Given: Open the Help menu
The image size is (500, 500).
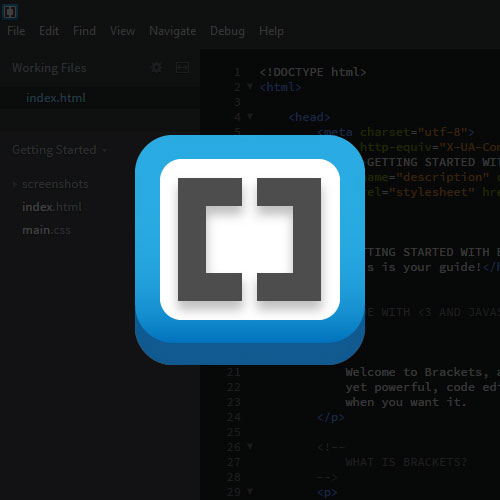Looking at the screenshot, I should [x=271, y=31].
